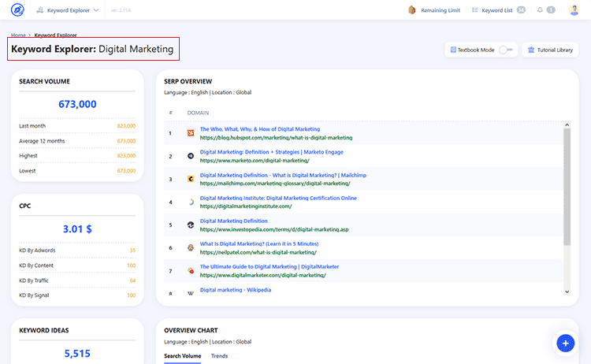Viewport: 591px width, 364px height.
Task: Open the user profile avatar
Action: click(x=574, y=10)
